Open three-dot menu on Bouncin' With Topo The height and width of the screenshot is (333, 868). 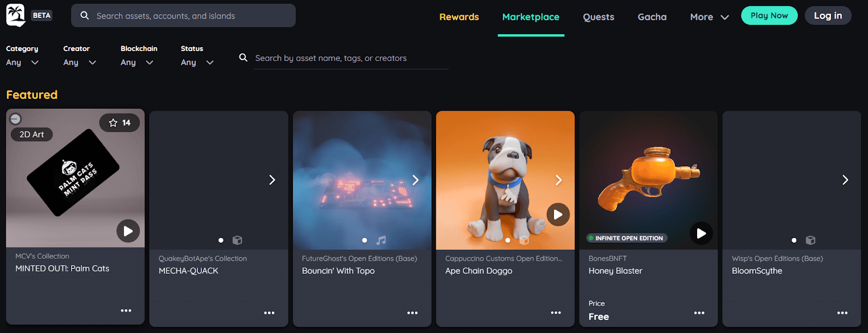[x=412, y=313]
